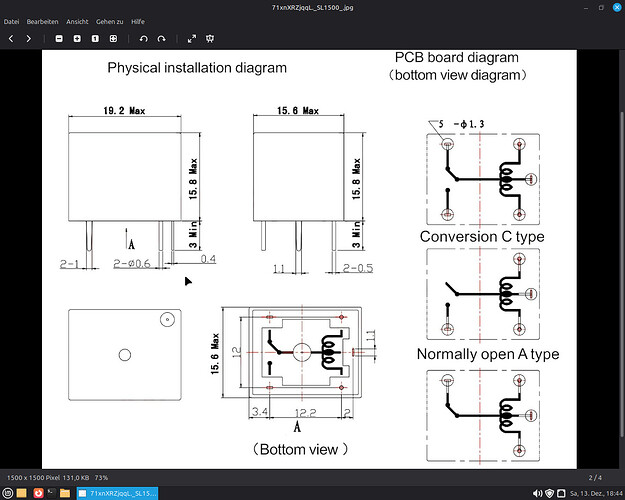Screen dimensions: 625x500
Task: Open the Gehen zu menu
Action: tap(111, 21)
